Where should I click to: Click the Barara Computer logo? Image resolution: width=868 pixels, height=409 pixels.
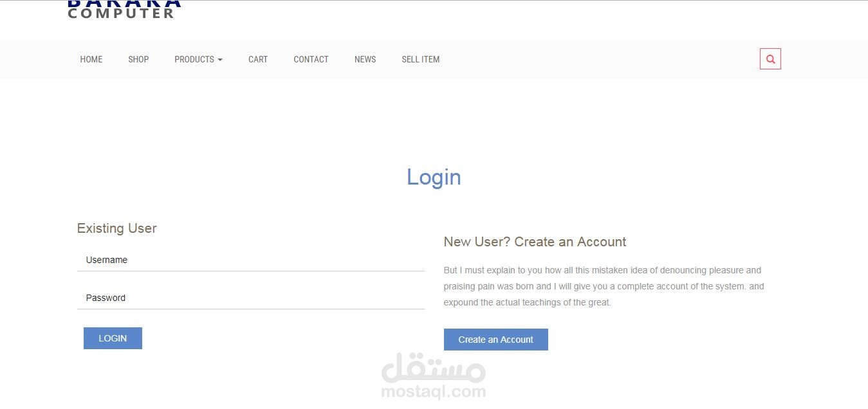click(124, 10)
